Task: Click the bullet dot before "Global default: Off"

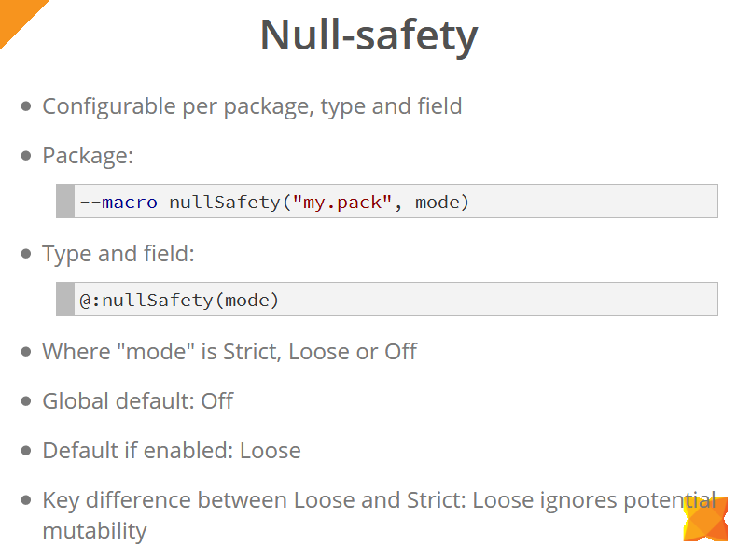Action: (26, 401)
